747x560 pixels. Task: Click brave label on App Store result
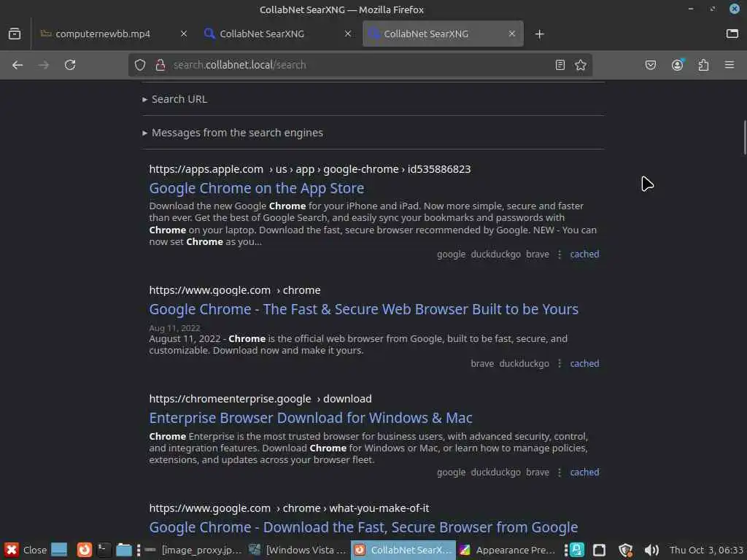coord(538,254)
